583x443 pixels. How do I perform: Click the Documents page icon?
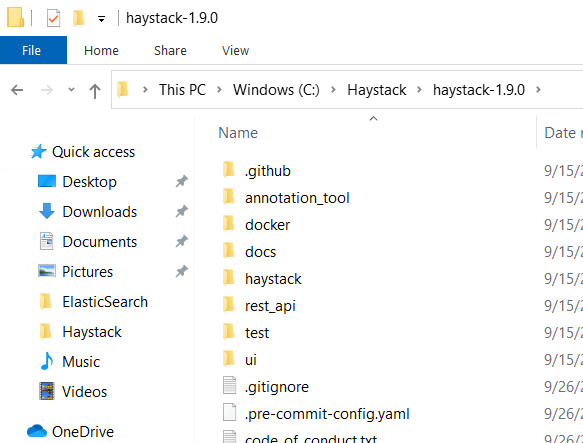[x=46, y=241]
